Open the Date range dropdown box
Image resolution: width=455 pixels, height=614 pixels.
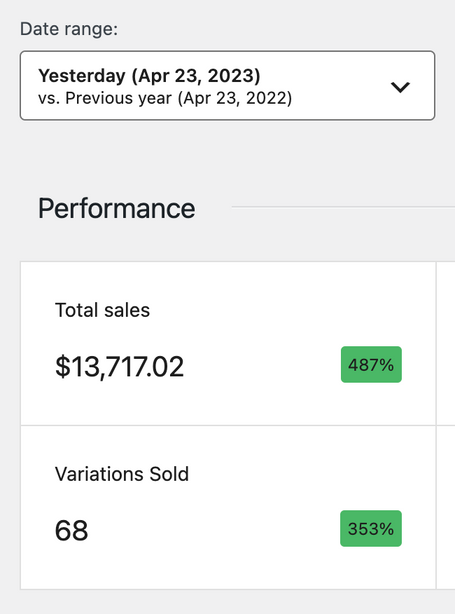(228, 85)
